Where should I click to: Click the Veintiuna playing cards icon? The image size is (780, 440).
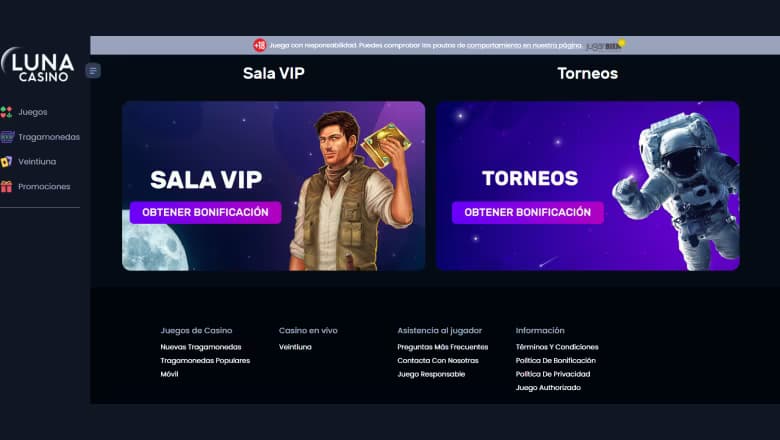point(6,162)
